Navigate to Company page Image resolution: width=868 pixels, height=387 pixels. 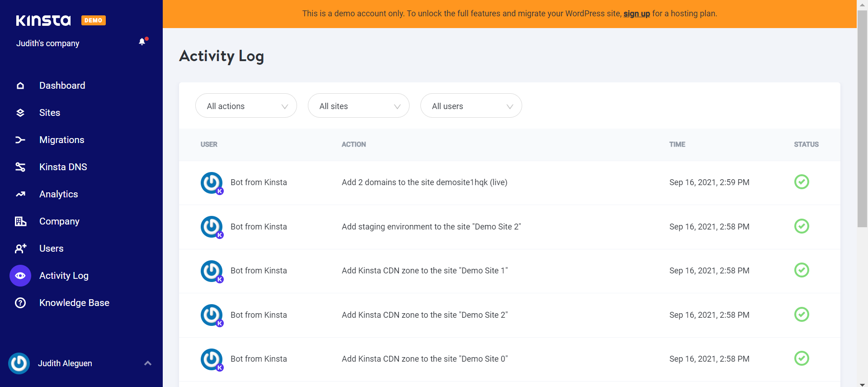coord(59,221)
